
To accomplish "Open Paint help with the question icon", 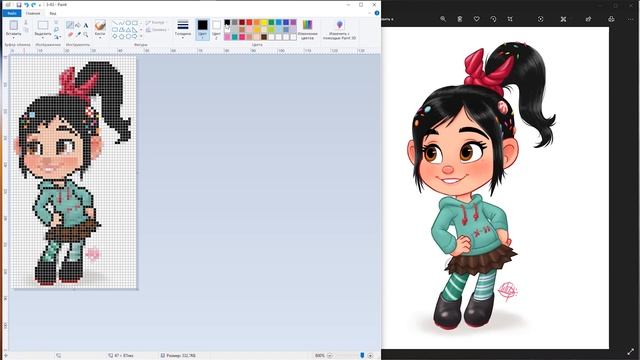I will pyautogui.click(x=377, y=13).
